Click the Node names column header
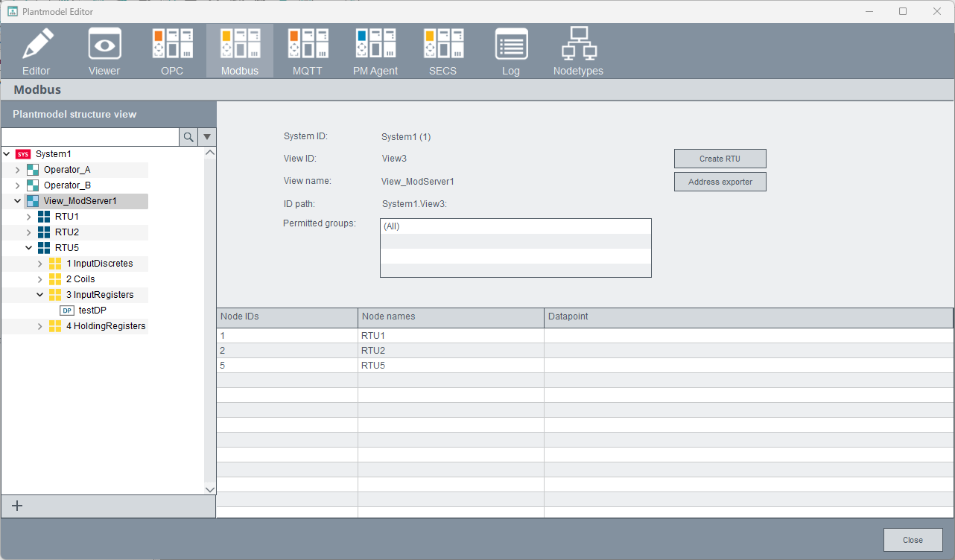The image size is (955, 560). 451,318
